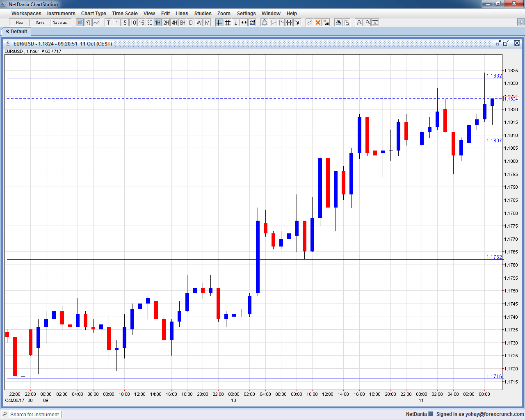
Task: Click the price alert bell icon
Action: pyautogui.click(x=265, y=23)
